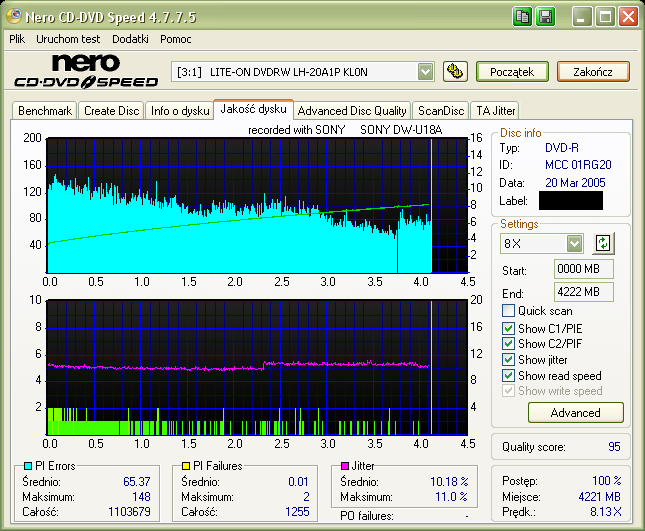Toggle the Quick scan checkbox
Viewport: 645px width, 531px height.
coord(508,311)
